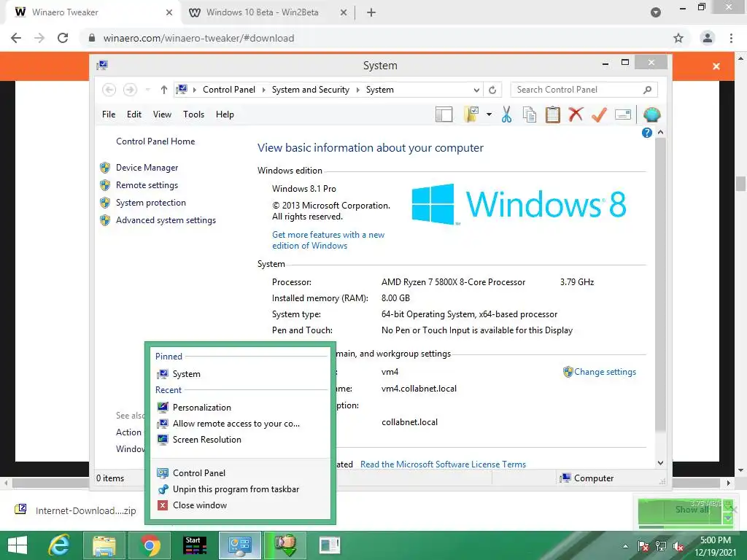The width and height of the screenshot is (747, 560).
Task: Expand arrow after System and Security breadcrumb
Action: coord(357,90)
